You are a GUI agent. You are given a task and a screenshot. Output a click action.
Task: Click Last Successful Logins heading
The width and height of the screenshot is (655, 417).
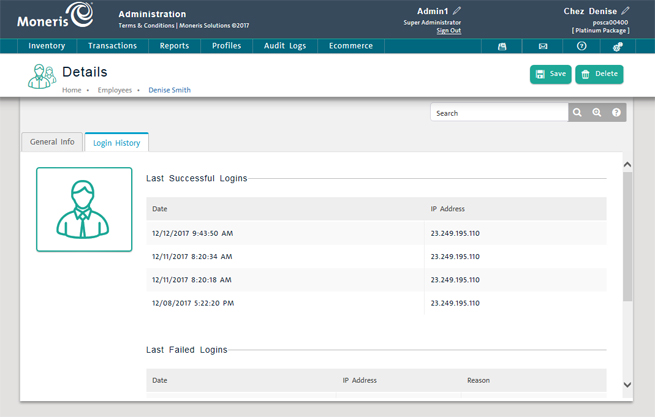tap(197, 178)
